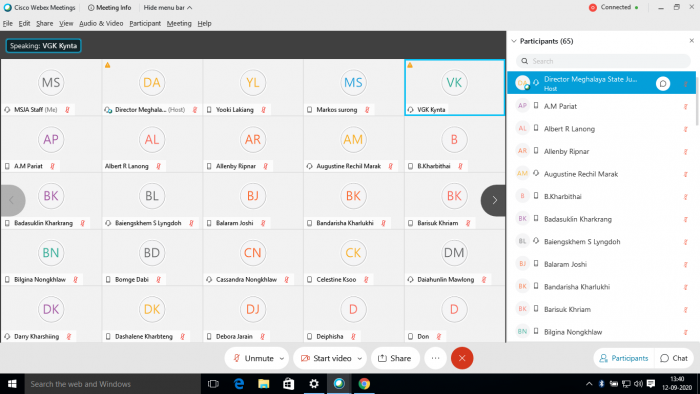This screenshot has height=394, width=700.
Task: Select MS avatar of MSJA Staff tile
Action: 51,83
